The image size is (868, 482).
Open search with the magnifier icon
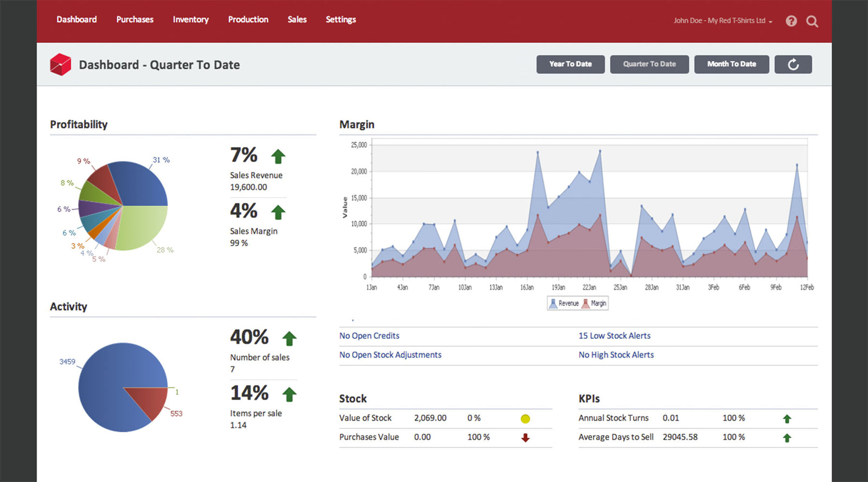coord(812,21)
